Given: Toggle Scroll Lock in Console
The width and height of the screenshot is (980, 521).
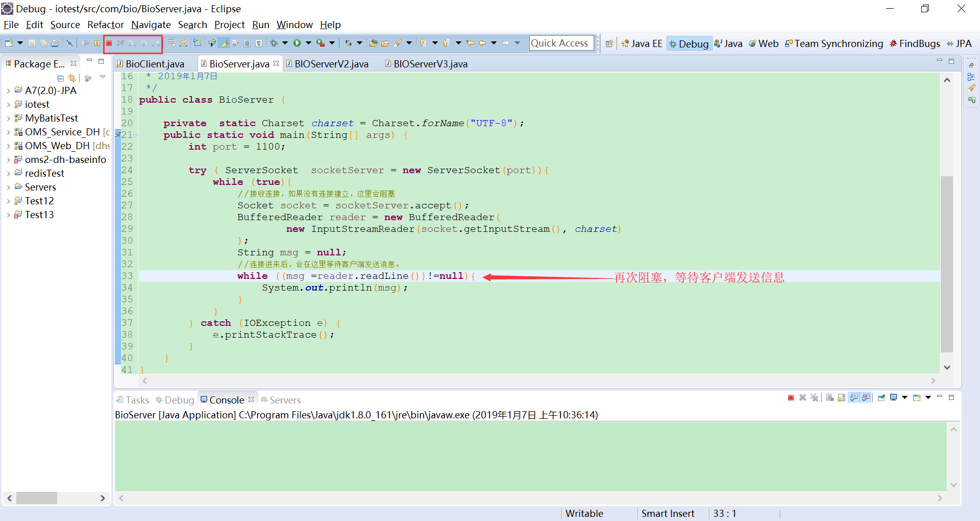Looking at the screenshot, I should click(x=841, y=398).
